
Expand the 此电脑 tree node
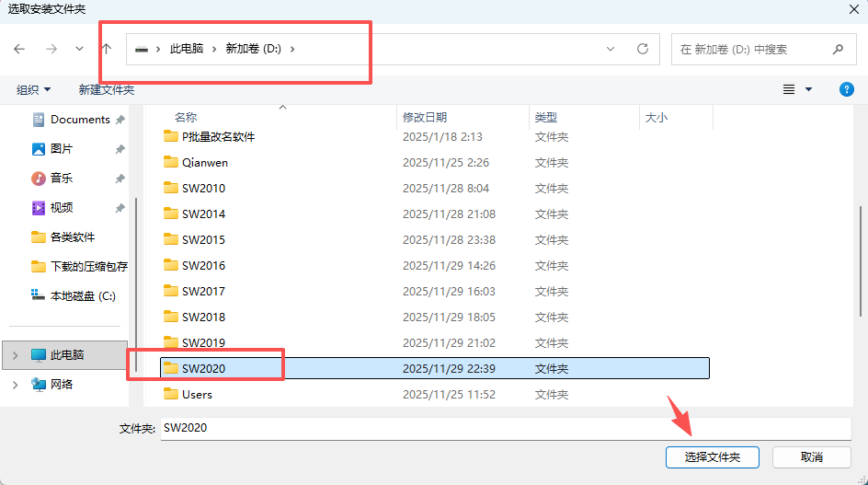click(x=15, y=354)
